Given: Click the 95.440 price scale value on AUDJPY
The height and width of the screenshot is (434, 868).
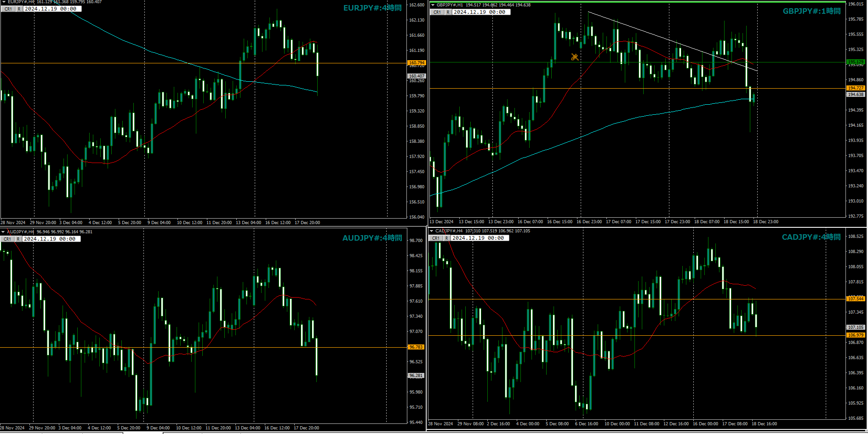Looking at the screenshot, I should click(x=416, y=423).
